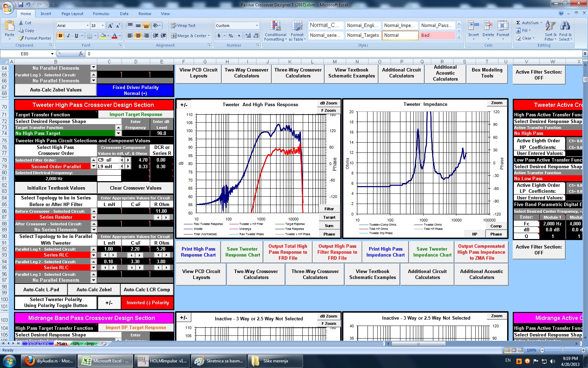Click the Increase Decimal icon
The image size is (588, 368).
[x=248, y=36]
